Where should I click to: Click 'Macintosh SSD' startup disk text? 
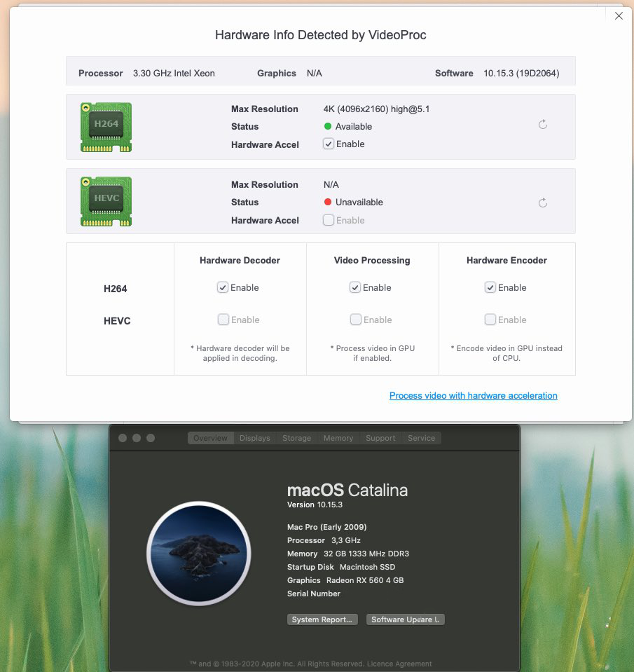368,567
